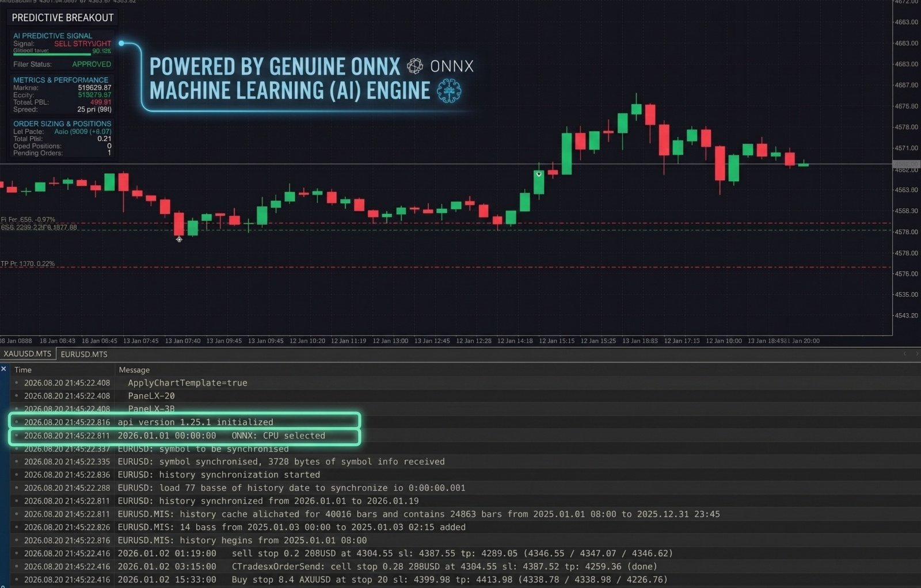
Task: Click the Message column header
Action: 134,370
